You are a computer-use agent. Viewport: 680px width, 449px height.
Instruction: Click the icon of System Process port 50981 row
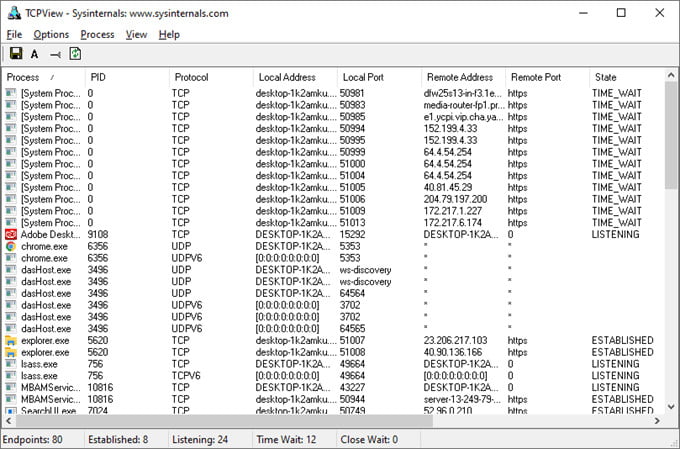[11, 93]
